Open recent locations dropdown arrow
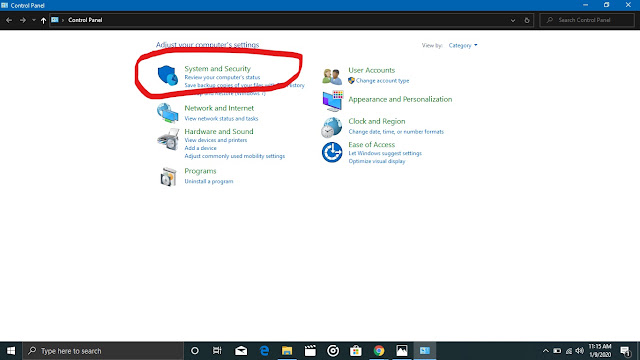The image size is (640, 360). [x=33, y=20]
